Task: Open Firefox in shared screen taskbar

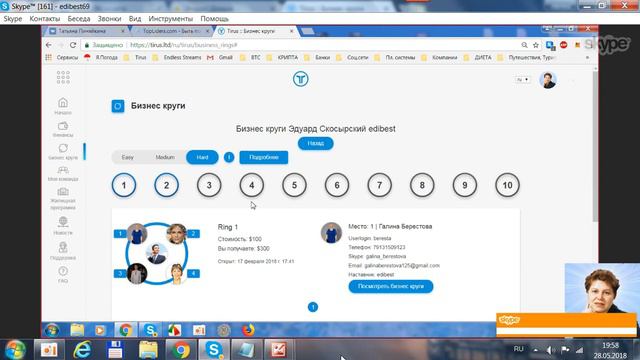Action: click(248, 330)
